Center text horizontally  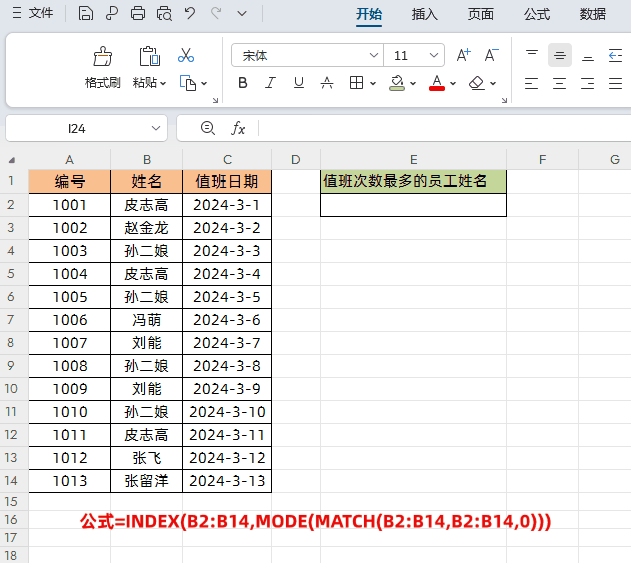point(559,83)
